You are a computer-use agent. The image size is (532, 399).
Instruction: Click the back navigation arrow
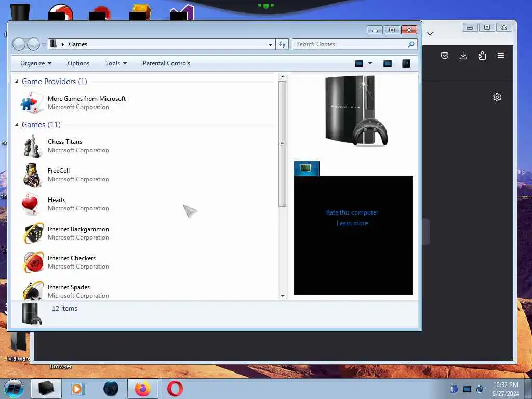coord(19,44)
